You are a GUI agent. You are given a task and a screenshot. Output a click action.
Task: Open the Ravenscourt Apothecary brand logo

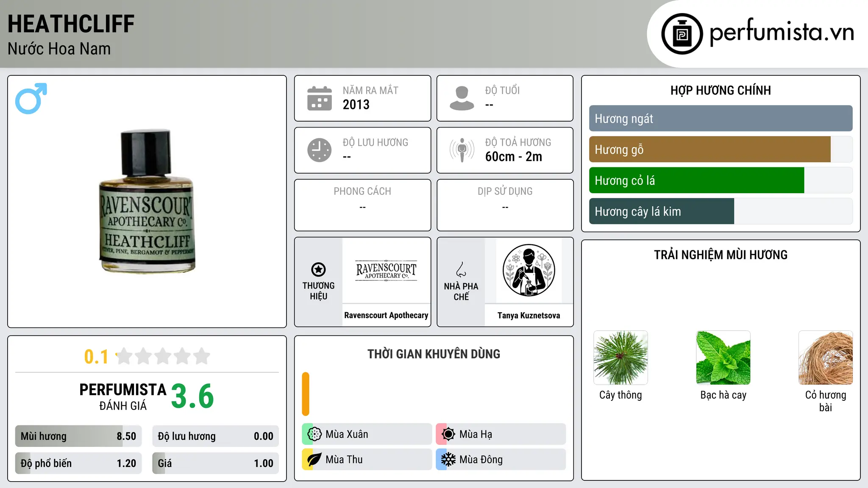coord(386,271)
